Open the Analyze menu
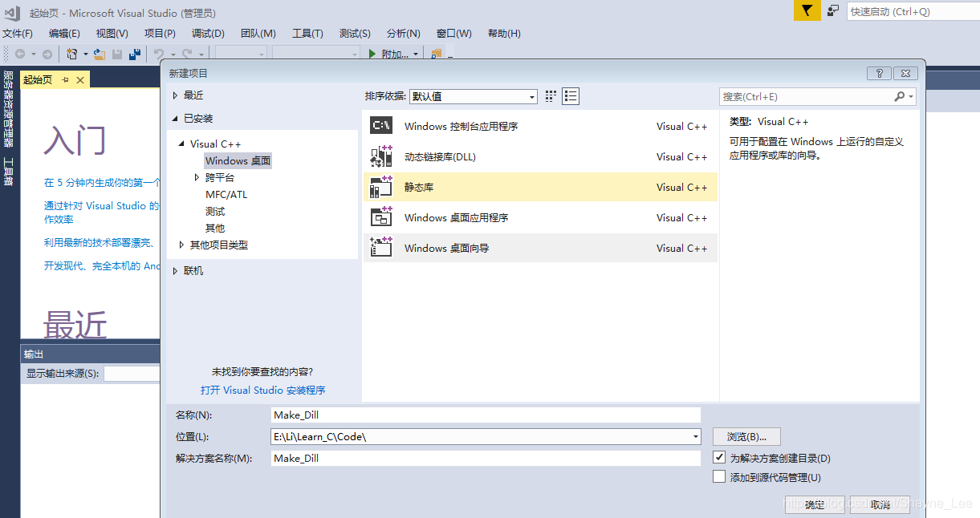980x518 pixels. click(403, 33)
